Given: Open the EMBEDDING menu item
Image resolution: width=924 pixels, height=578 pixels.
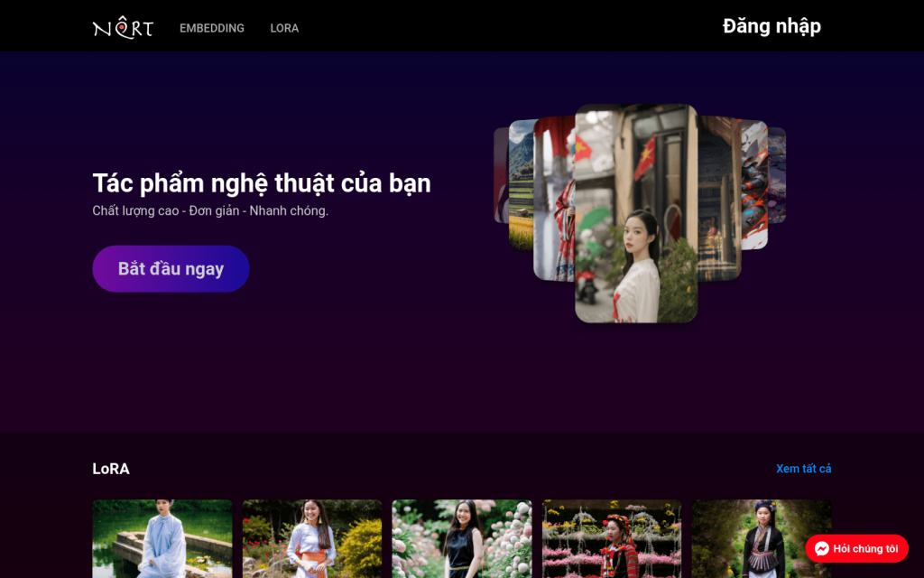Looking at the screenshot, I should click(211, 28).
